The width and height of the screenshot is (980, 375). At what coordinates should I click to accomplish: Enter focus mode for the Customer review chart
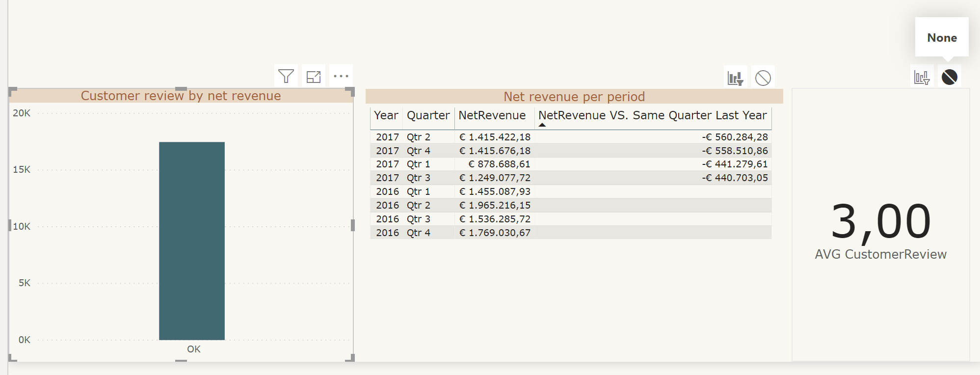tap(314, 76)
